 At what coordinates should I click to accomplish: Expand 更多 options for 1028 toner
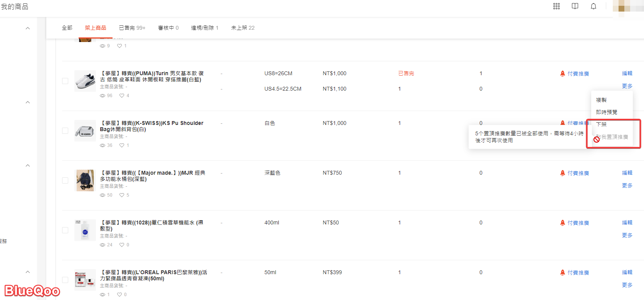627,235
